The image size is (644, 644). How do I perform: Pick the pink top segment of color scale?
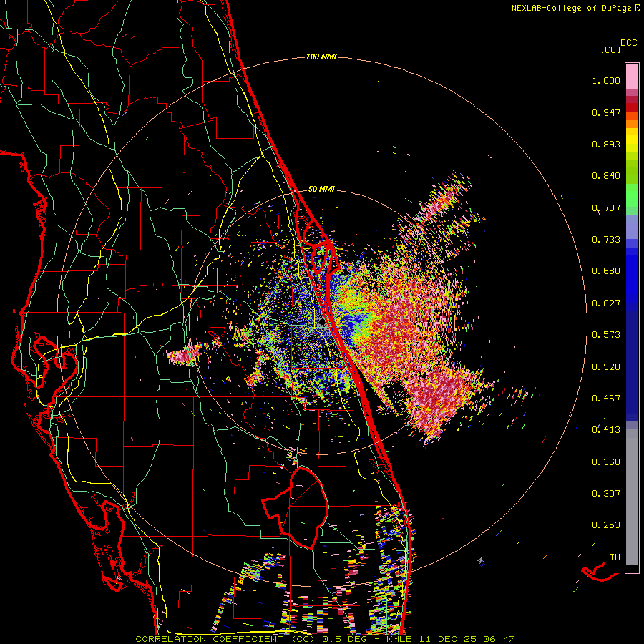coord(632,77)
